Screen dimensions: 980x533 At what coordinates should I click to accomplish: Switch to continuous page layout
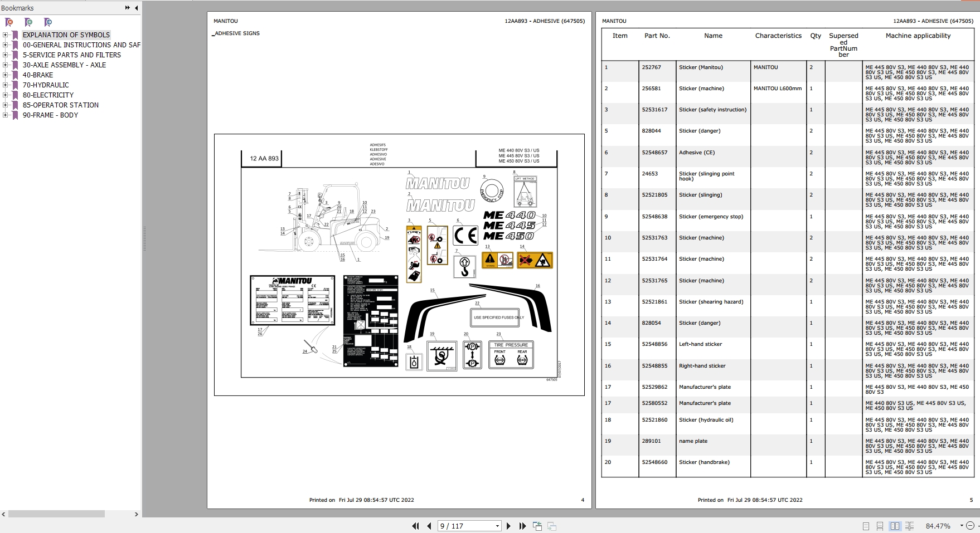[x=880, y=526]
